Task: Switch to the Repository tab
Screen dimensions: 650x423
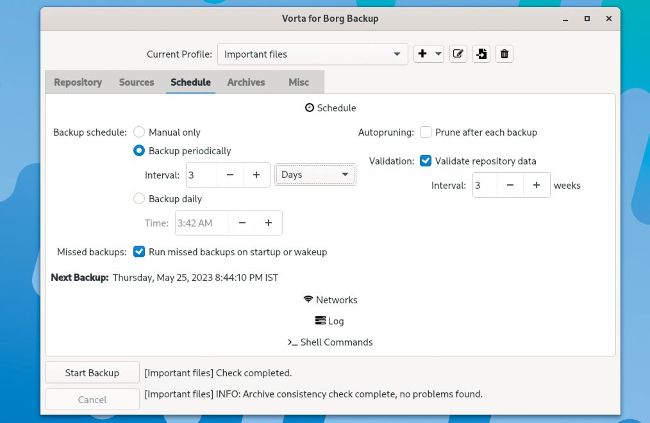Action: (x=78, y=82)
